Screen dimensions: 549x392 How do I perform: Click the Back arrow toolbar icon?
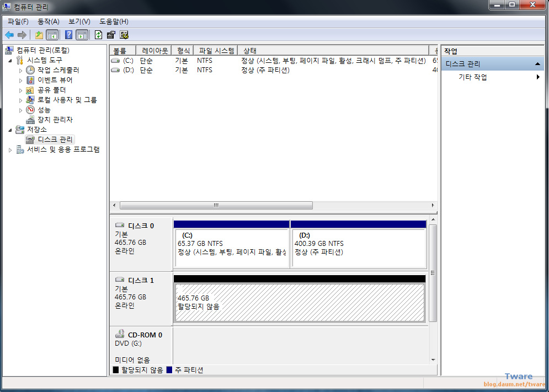point(9,35)
